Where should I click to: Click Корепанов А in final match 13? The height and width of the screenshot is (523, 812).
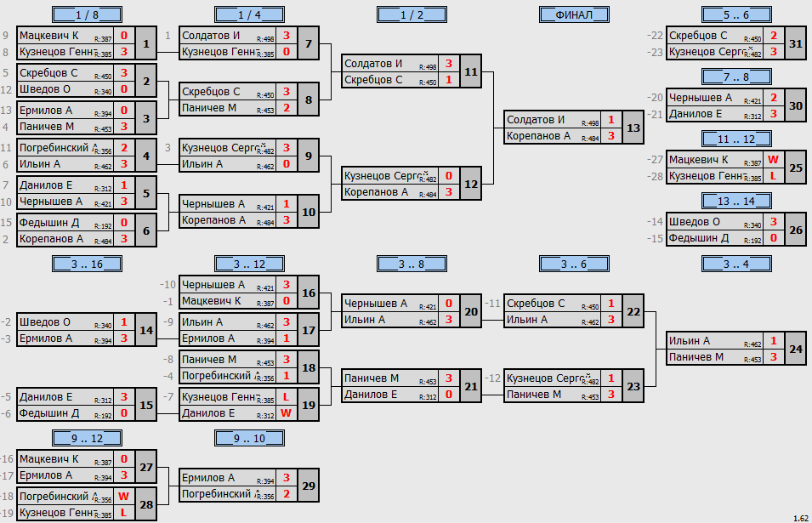(x=538, y=136)
